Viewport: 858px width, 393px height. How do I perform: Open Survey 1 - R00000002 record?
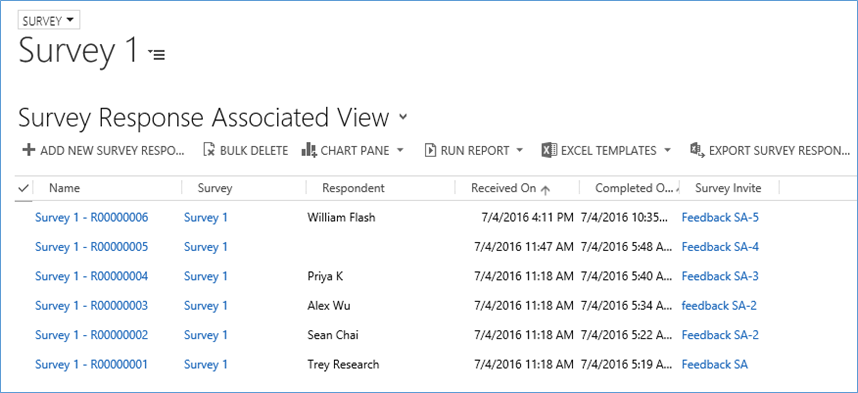click(91, 335)
